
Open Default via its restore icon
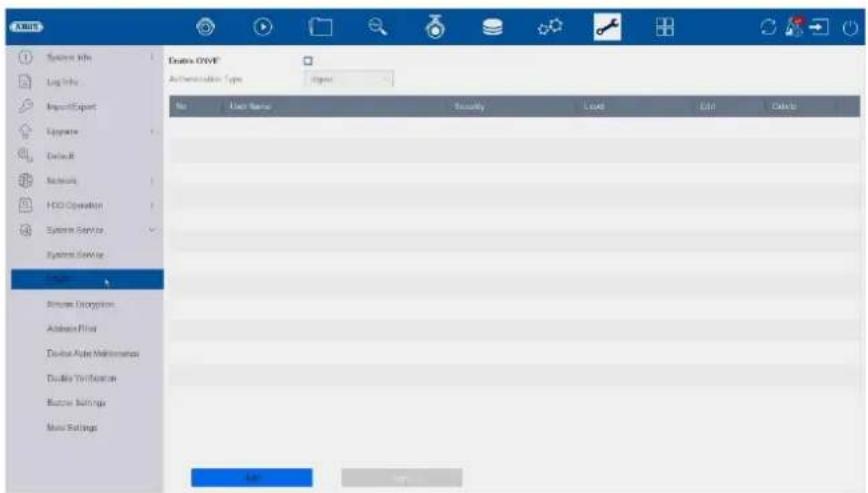pos(25,155)
